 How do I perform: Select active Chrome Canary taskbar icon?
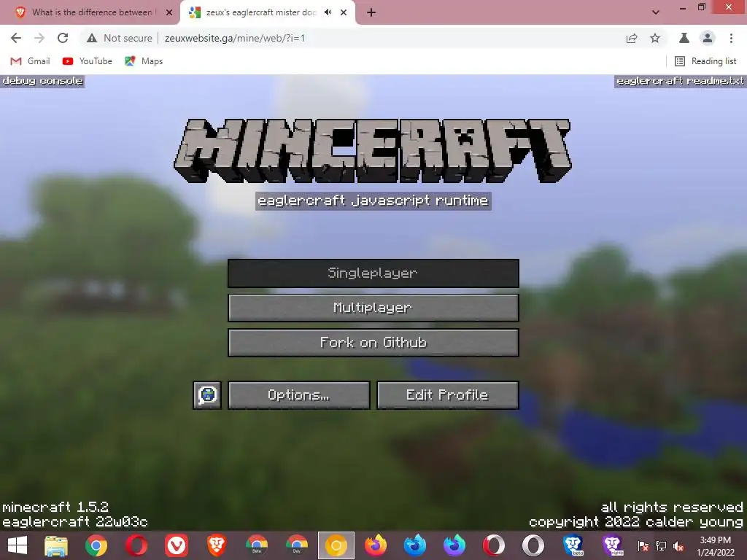click(336, 545)
